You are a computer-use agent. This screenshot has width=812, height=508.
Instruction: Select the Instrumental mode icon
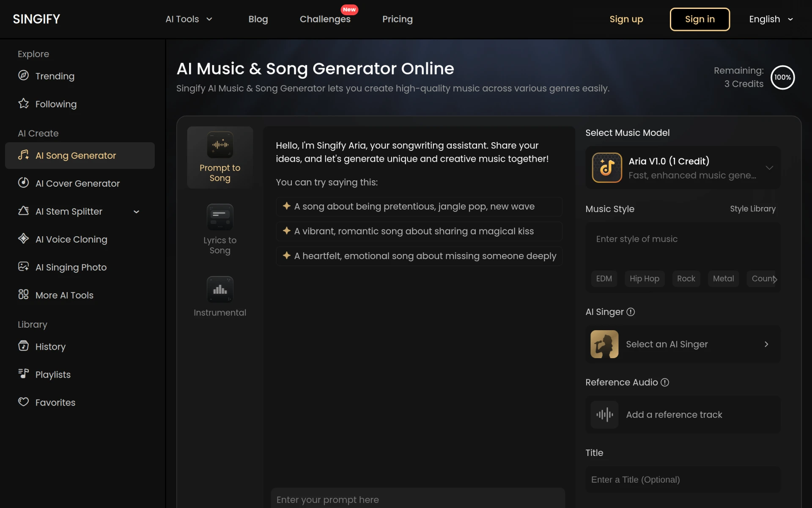[x=220, y=290]
